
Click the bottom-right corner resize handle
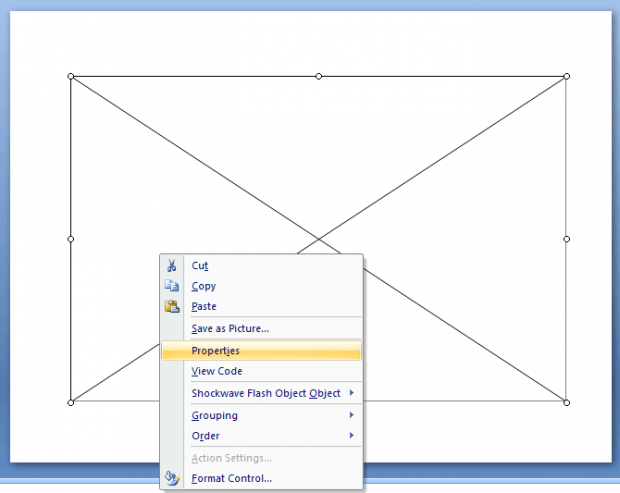coord(567,402)
